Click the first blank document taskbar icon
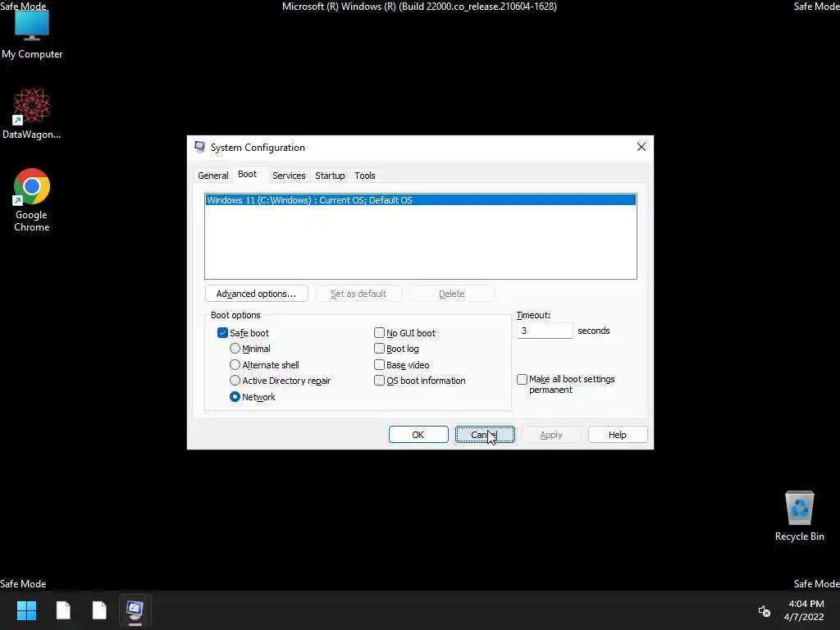The image size is (840, 630). pyautogui.click(x=63, y=610)
